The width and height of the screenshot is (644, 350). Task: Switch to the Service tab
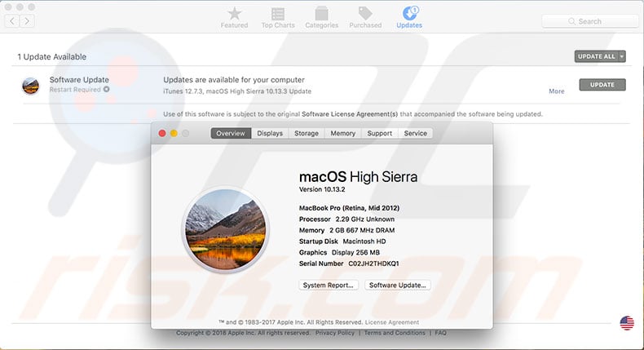415,133
